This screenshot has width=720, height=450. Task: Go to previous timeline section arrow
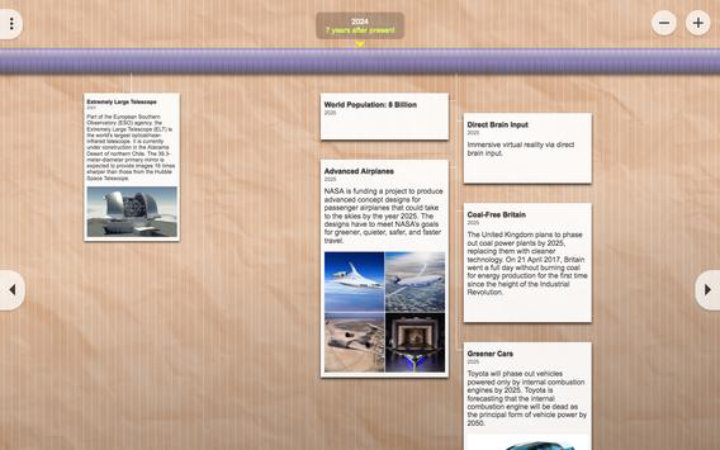[x=12, y=290]
